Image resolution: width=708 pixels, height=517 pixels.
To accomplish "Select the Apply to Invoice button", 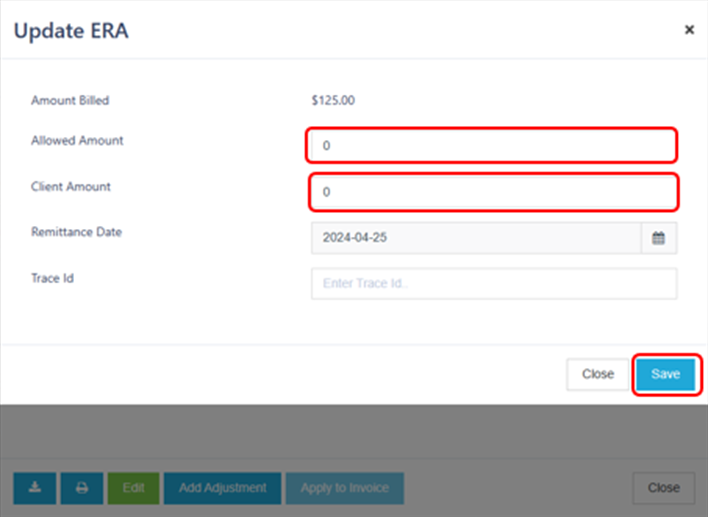I will (x=344, y=488).
